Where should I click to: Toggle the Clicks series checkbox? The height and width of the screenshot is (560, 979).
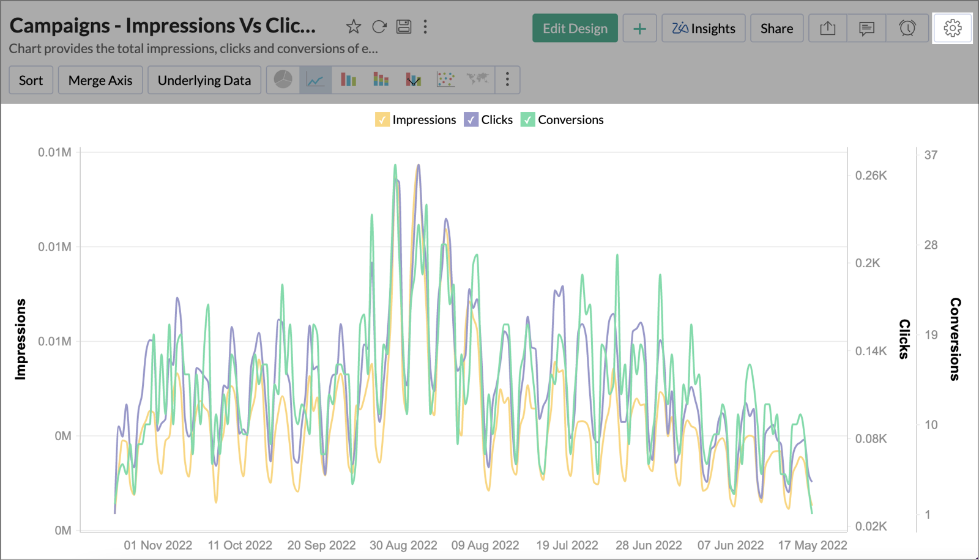(471, 120)
